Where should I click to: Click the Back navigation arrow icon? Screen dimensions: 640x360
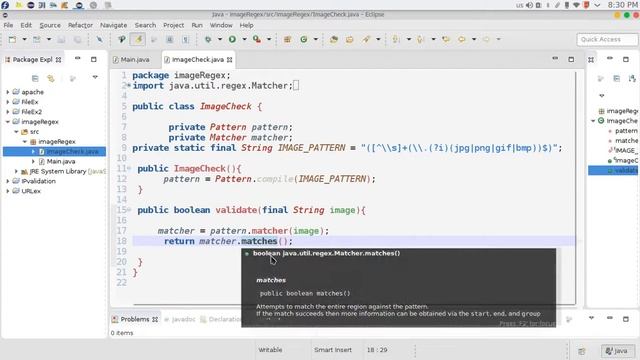[x=462, y=40]
